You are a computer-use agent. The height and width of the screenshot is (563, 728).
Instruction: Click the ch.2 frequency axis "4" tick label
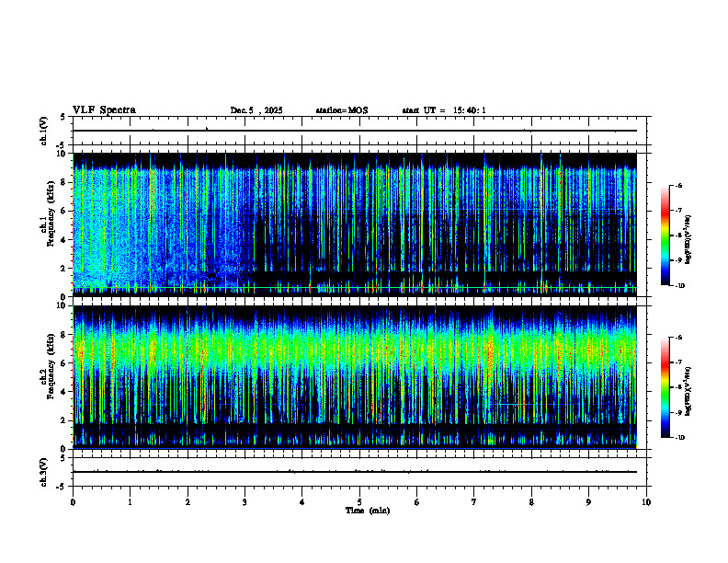[63, 392]
